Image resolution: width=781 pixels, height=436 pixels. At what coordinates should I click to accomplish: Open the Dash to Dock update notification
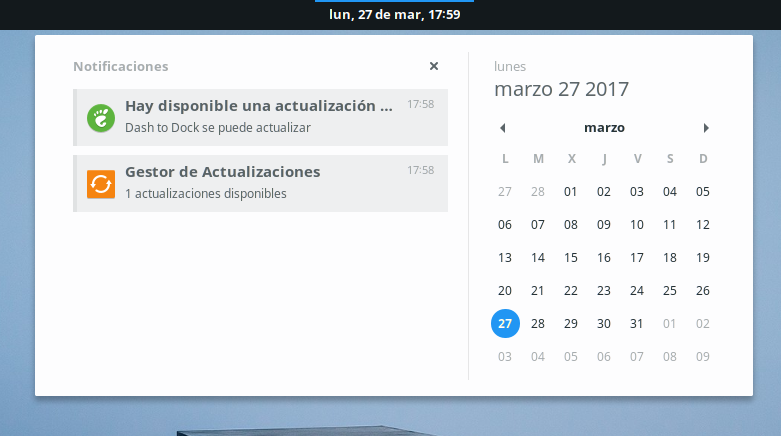pyautogui.click(x=260, y=116)
